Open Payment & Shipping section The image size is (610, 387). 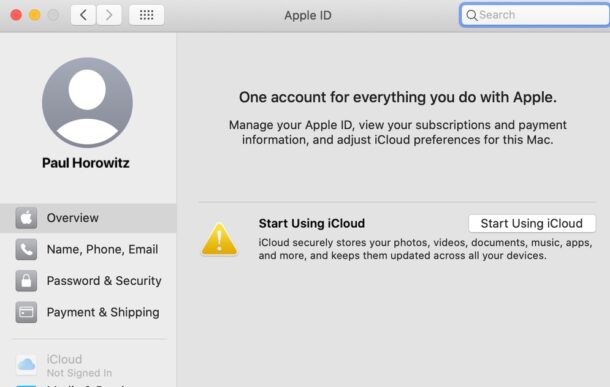(x=88, y=312)
